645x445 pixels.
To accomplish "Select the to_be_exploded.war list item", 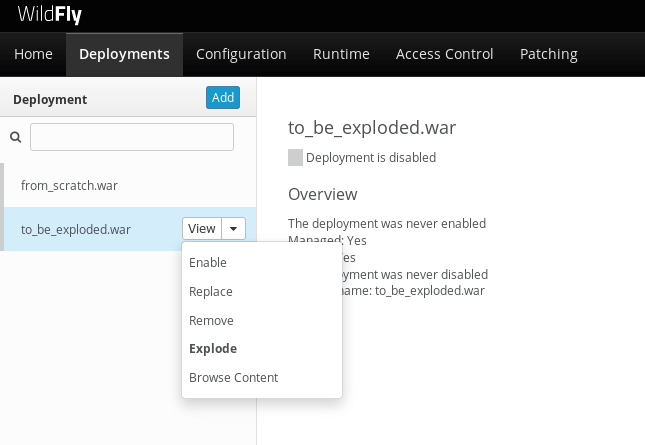I will (x=76, y=229).
